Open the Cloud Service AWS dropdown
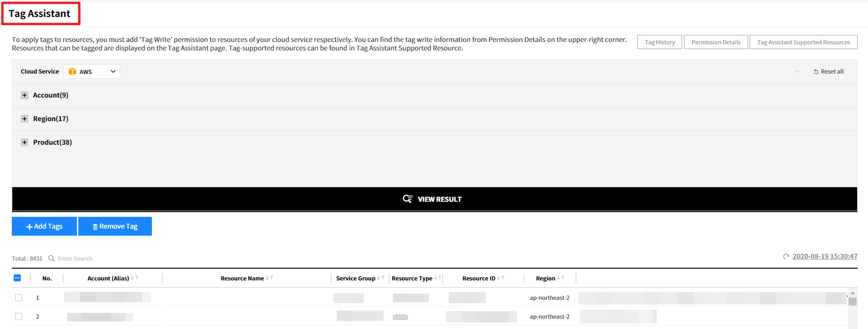This screenshot has height=329, width=868. tap(92, 72)
